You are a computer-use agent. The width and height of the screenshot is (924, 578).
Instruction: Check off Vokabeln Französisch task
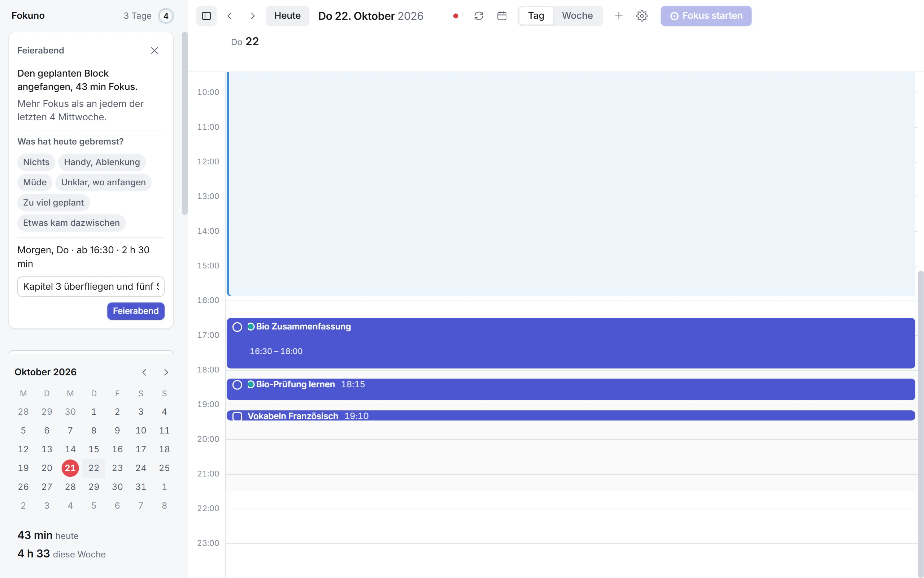click(x=237, y=416)
